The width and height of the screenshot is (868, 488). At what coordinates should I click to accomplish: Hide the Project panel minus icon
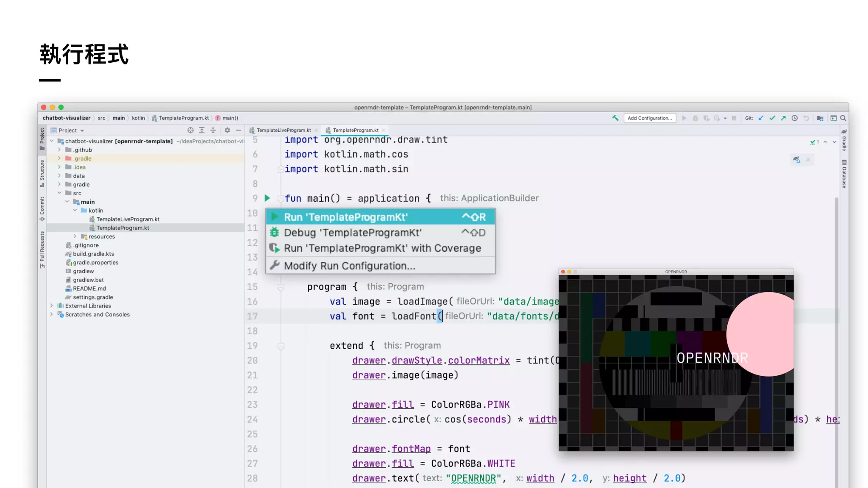click(x=239, y=130)
